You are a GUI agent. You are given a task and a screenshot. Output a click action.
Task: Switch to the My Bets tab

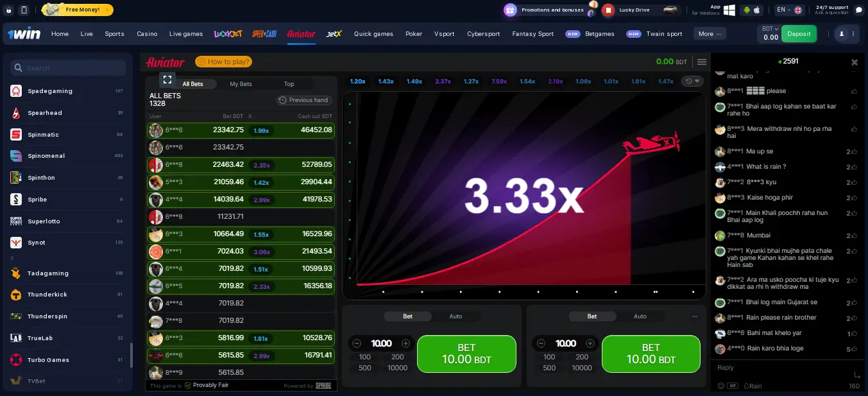coord(241,84)
